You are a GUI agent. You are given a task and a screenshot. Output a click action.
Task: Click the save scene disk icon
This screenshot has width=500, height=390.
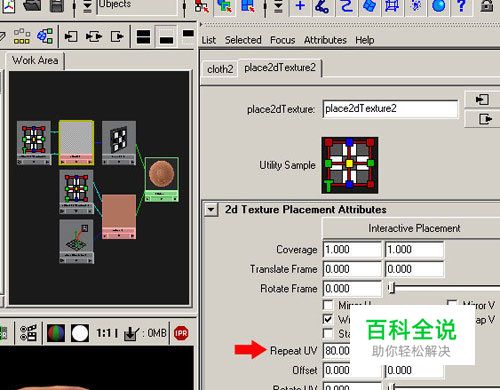click(57, 5)
